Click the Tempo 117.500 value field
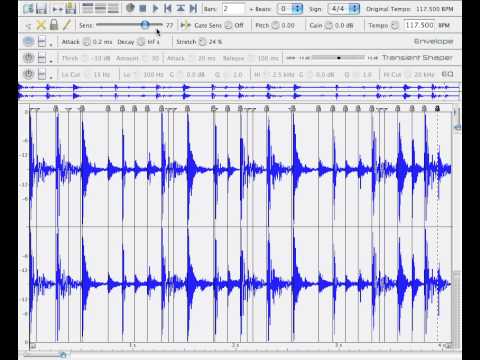 [x=419, y=25]
